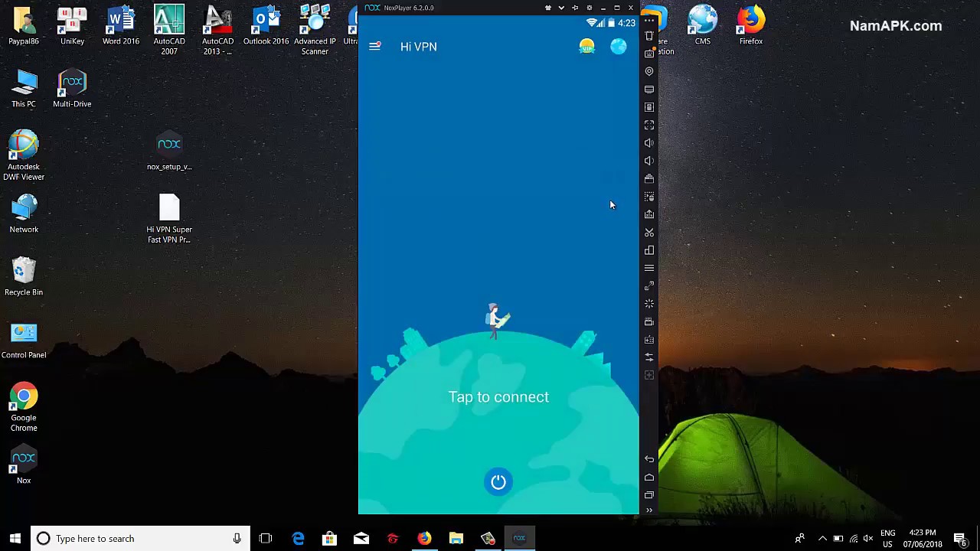The image size is (980, 551).
Task: Select the Control Panel desktop icon
Action: click(24, 340)
